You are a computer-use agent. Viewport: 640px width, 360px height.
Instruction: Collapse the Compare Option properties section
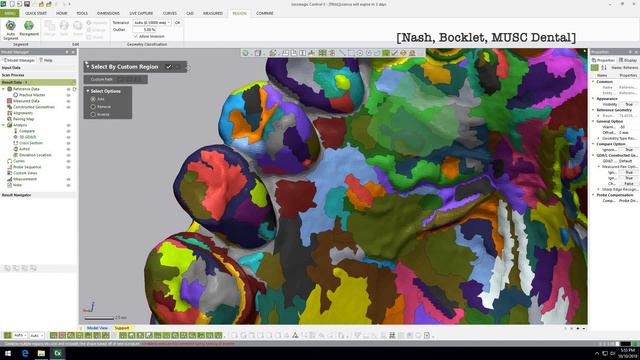[x=593, y=144]
